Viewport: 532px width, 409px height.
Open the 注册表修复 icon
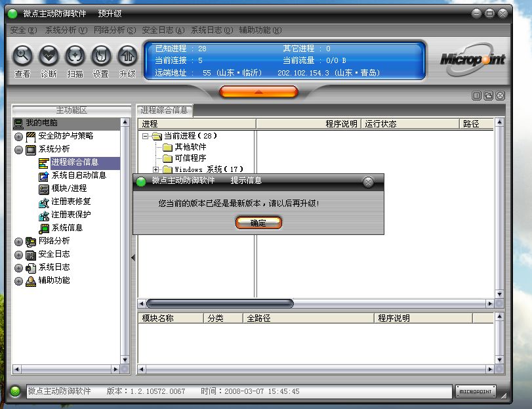[x=43, y=202]
